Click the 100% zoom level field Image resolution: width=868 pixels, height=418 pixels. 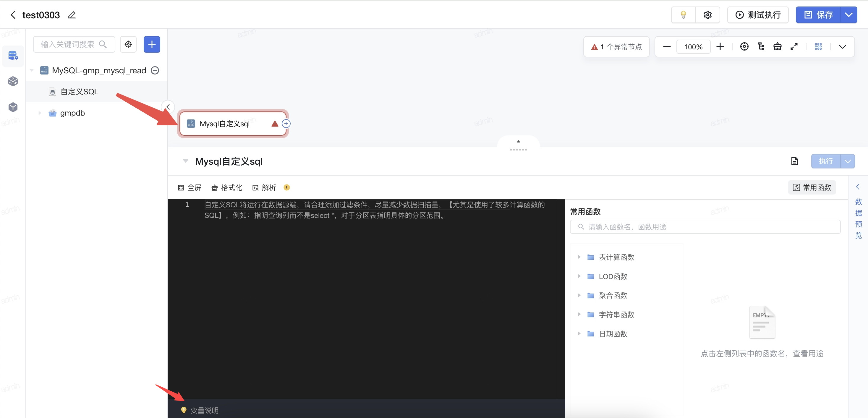[x=693, y=47]
